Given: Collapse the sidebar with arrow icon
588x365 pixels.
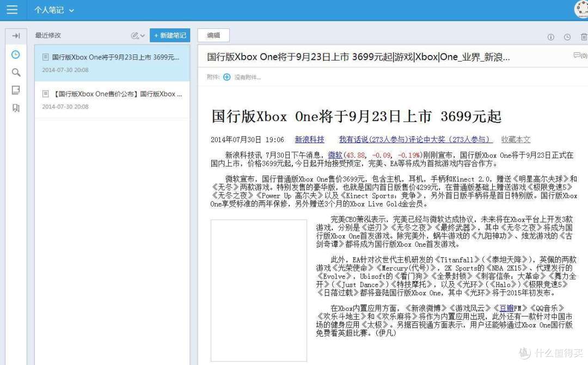Looking at the screenshot, I should 16,35.
